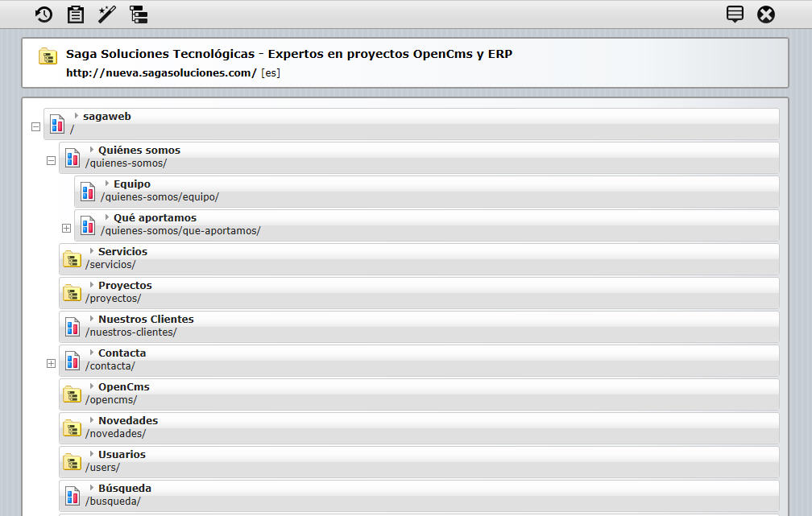Open the small arrow beside Novedades title
The image size is (812, 516).
(93, 420)
